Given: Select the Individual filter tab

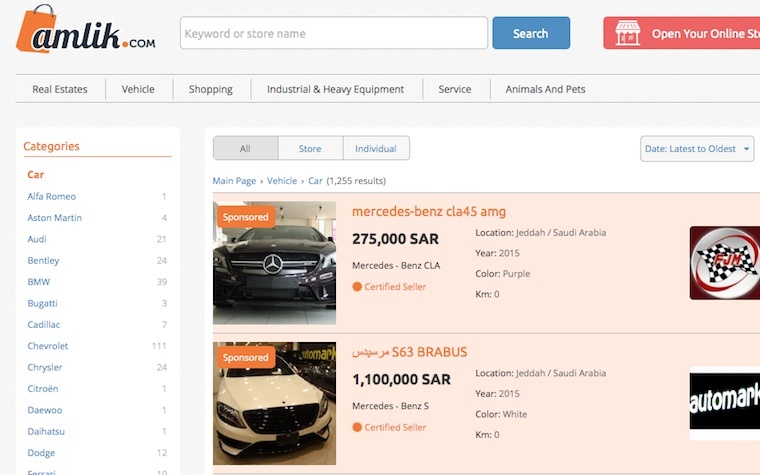Looking at the screenshot, I should coord(376,149).
